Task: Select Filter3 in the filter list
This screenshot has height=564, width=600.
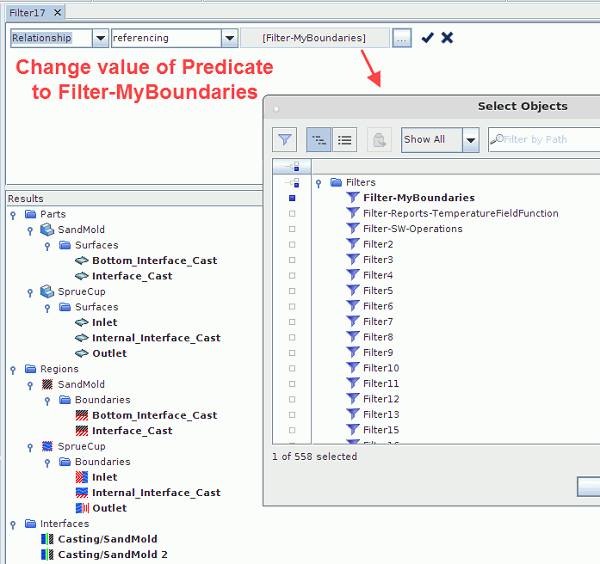Action: (x=378, y=259)
